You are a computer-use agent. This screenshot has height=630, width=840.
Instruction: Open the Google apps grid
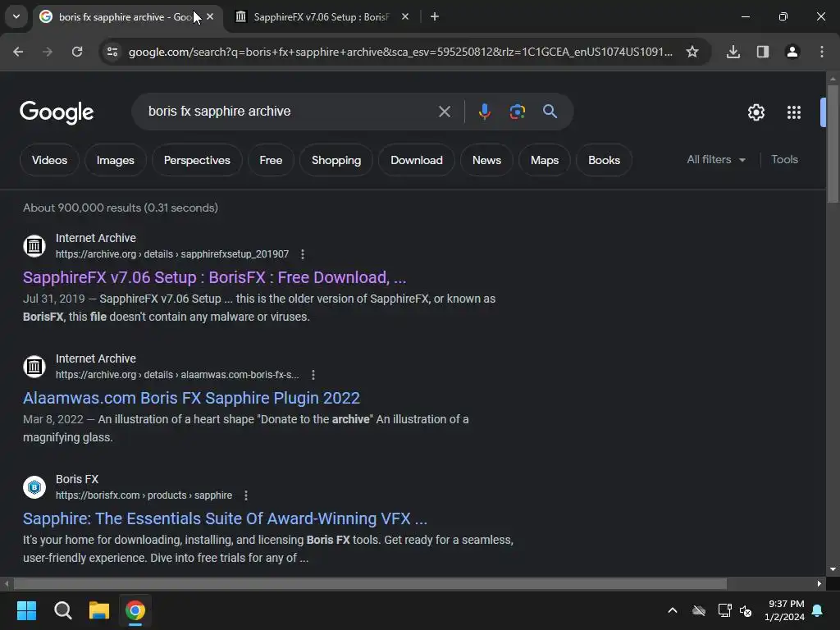click(x=793, y=112)
